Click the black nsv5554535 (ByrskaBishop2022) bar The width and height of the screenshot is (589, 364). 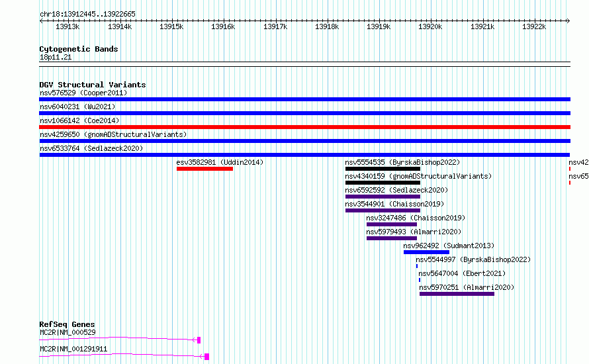coord(383,169)
